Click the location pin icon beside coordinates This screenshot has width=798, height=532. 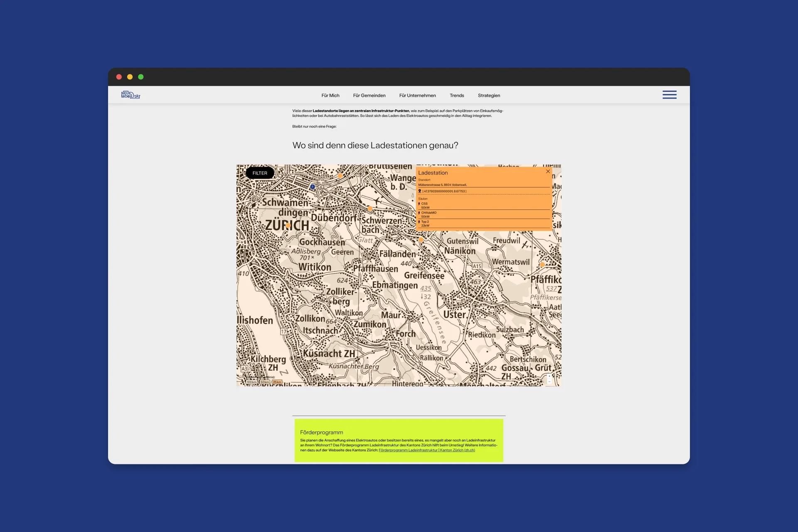(419, 191)
